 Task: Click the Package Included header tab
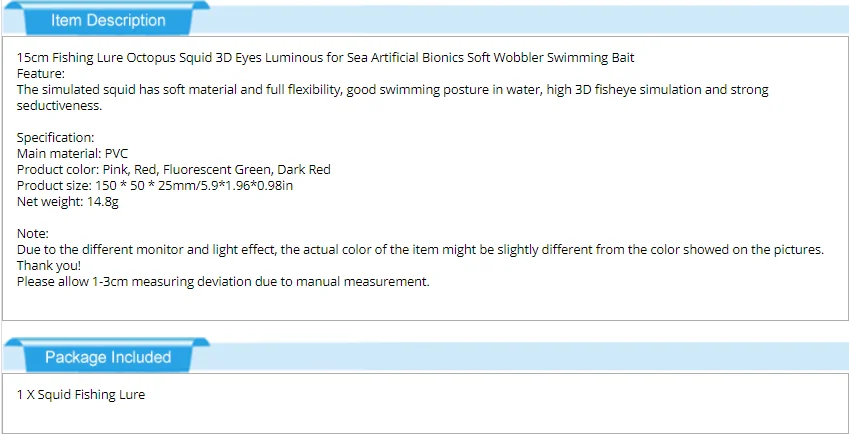(x=108, y=357)
